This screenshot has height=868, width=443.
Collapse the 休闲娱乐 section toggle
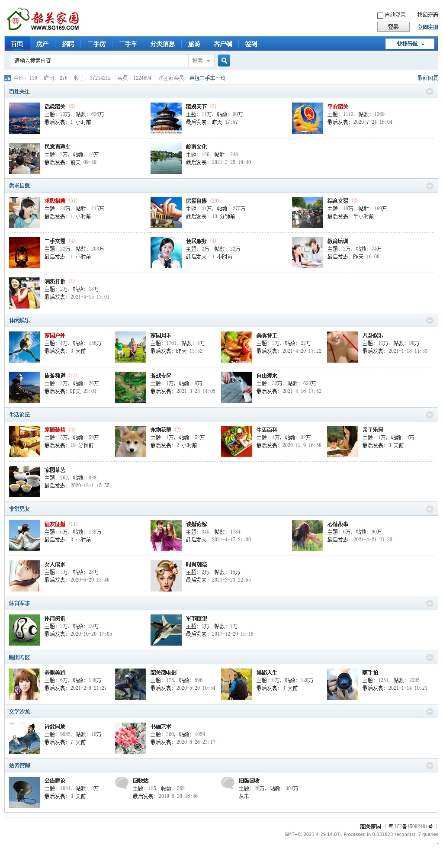coord(430,320)
